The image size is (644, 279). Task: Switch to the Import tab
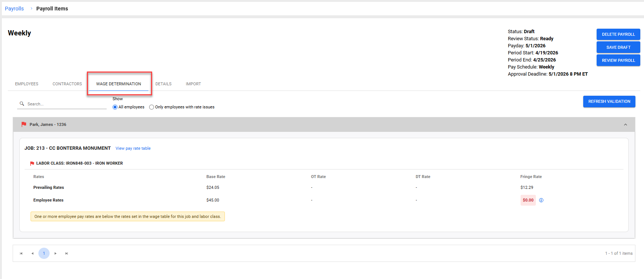pos(193,84)
